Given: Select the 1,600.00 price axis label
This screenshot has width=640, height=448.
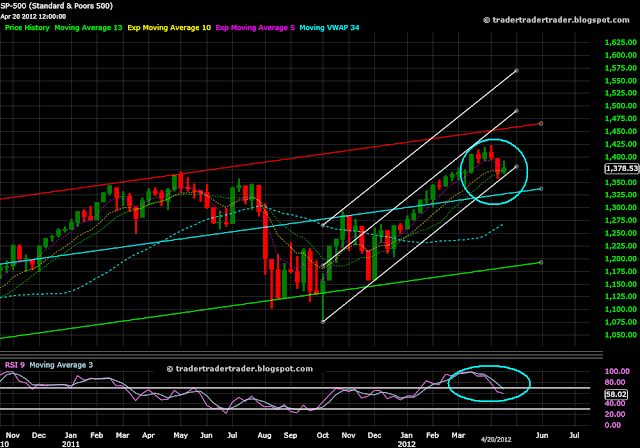Looking at the screenshot, I should coord(620,55).
